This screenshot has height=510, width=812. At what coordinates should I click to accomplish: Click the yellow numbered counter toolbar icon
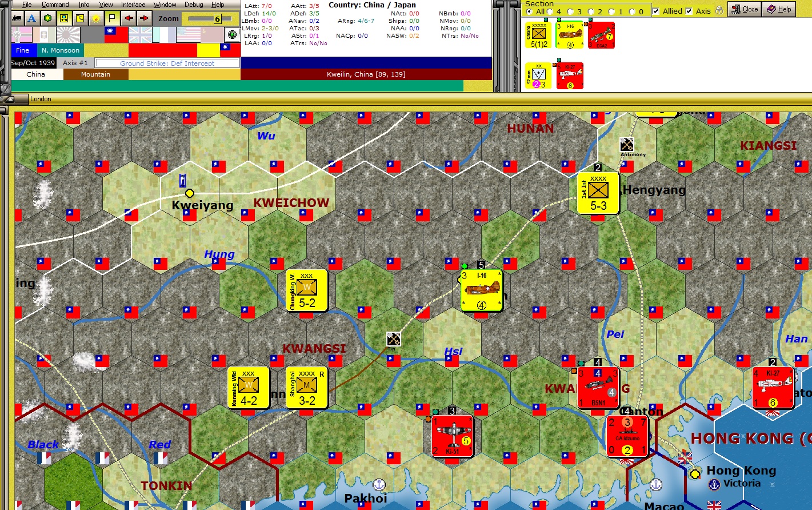[80, 18]
